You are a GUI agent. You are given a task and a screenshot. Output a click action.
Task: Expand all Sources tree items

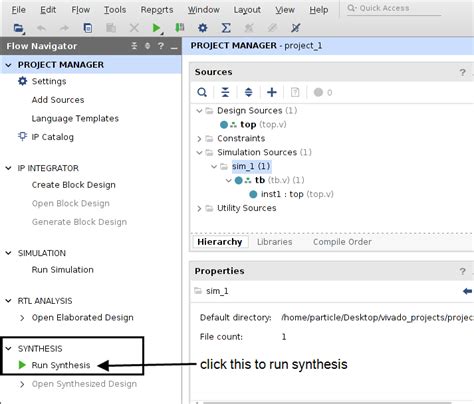pyautogui.click(x=249, y=92)
